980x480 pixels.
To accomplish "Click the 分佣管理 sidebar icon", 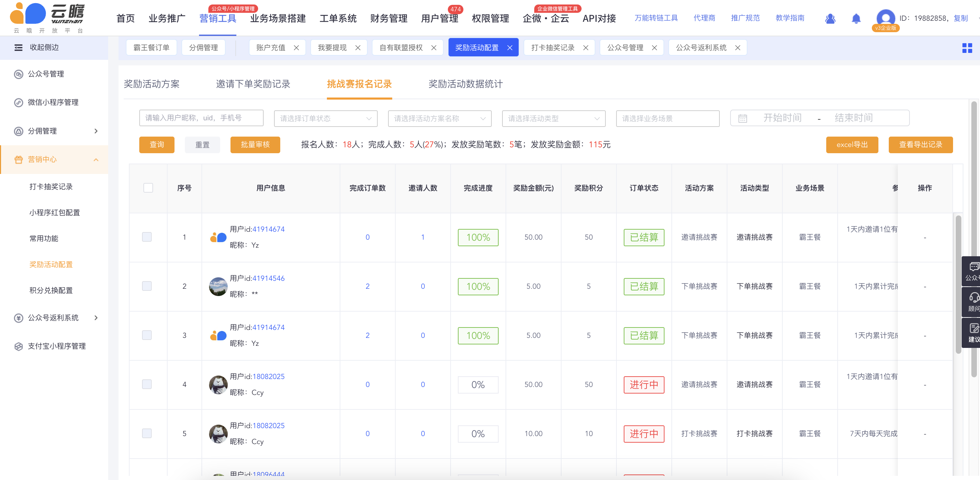I will (x=18, y=131).
